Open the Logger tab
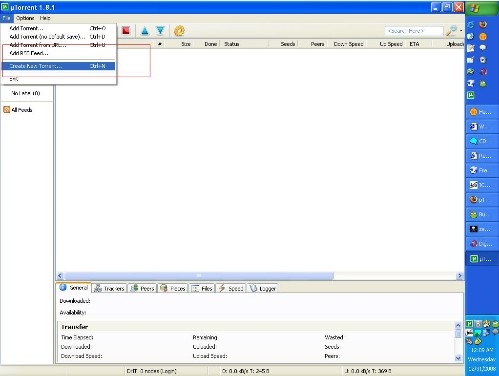The width and height of the screenshot is (499, 376). point(263,288)
